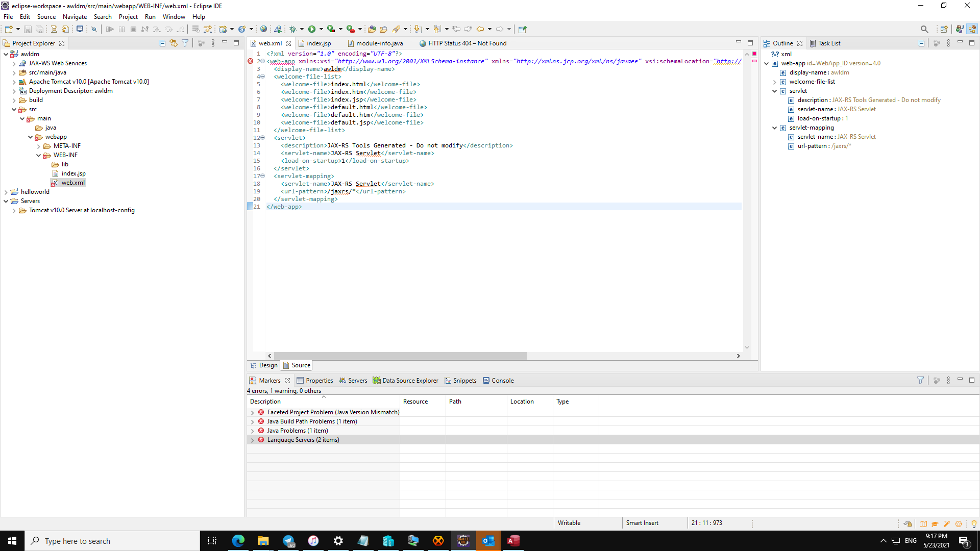Close the web.xml editor tab

coord(288,43)
